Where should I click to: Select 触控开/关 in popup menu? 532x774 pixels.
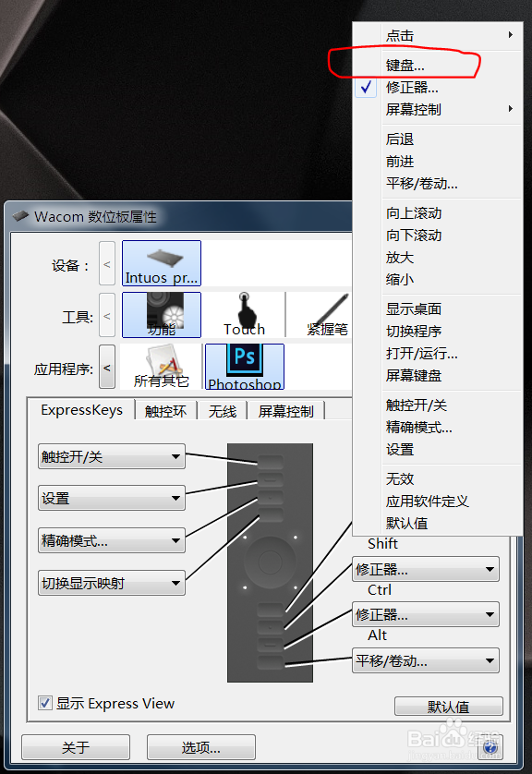[438, 405]
